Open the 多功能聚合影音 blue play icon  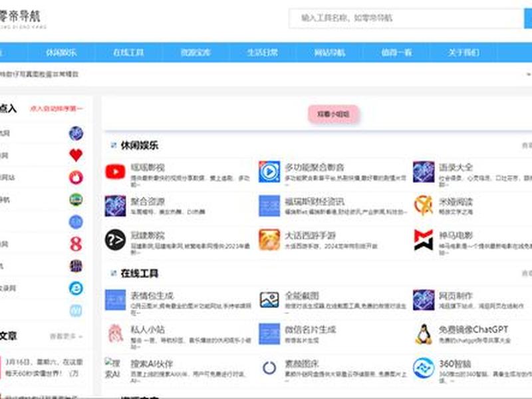(269, 172)
